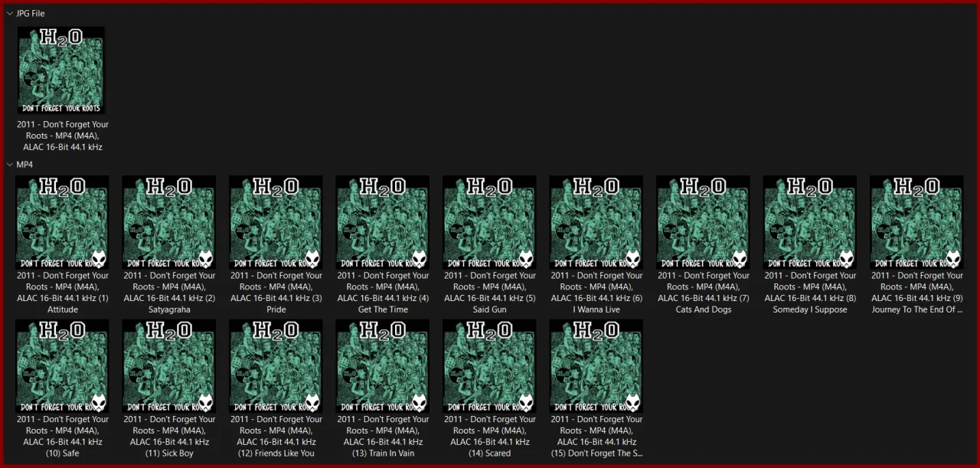
Task: Select the (14) Scared track thumbnail
Action: pos(489,366)
